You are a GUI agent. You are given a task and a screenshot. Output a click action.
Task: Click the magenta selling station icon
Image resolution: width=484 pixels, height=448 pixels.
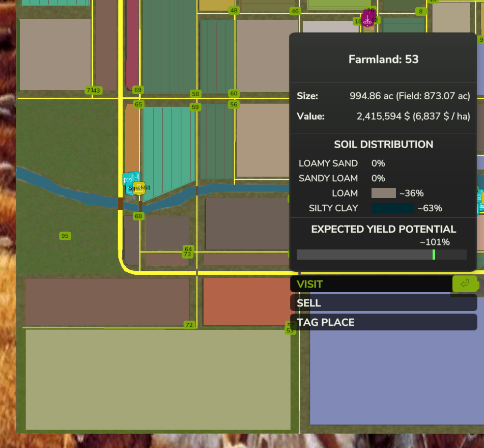point(367,19)
